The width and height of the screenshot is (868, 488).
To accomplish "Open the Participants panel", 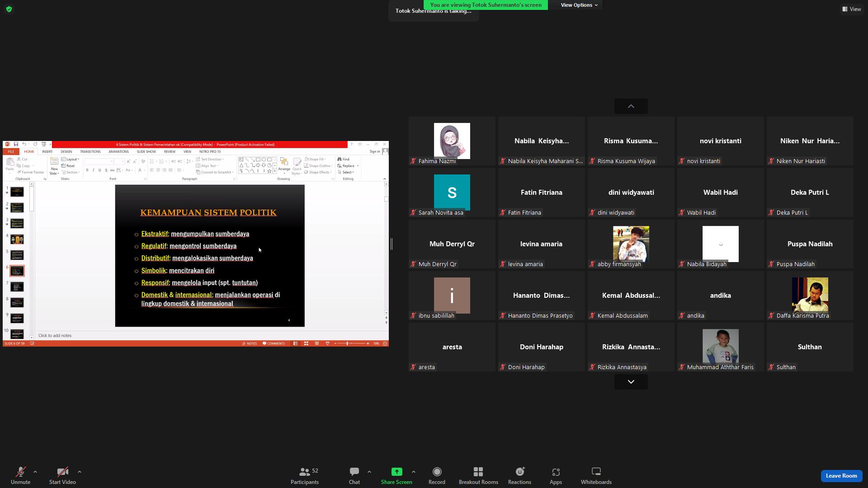I will (x=305, y=475).
